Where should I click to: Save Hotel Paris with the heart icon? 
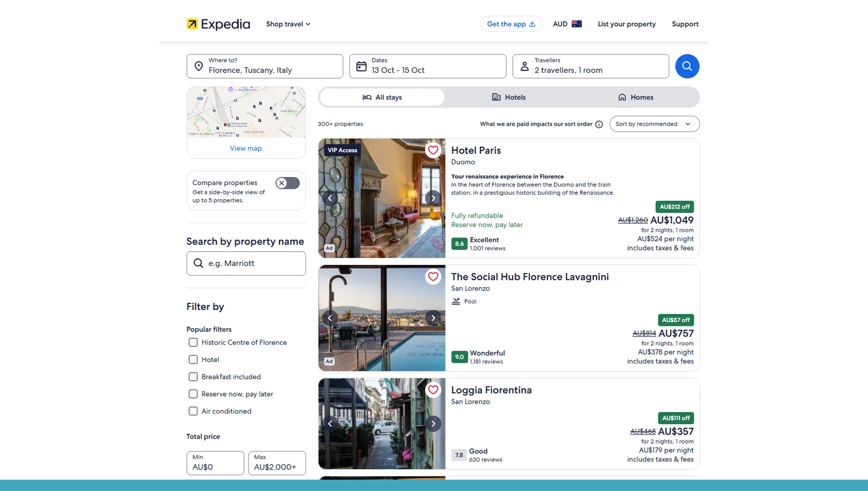point(433,150)
